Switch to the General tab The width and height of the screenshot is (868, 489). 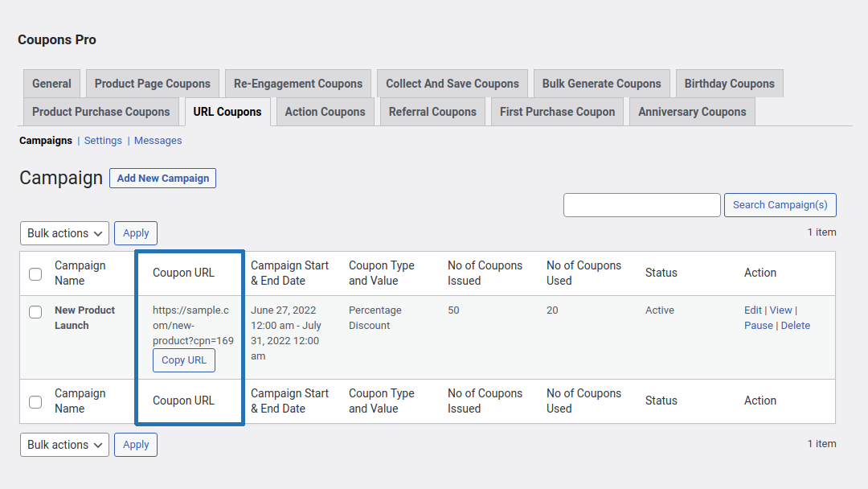(51, 83)
